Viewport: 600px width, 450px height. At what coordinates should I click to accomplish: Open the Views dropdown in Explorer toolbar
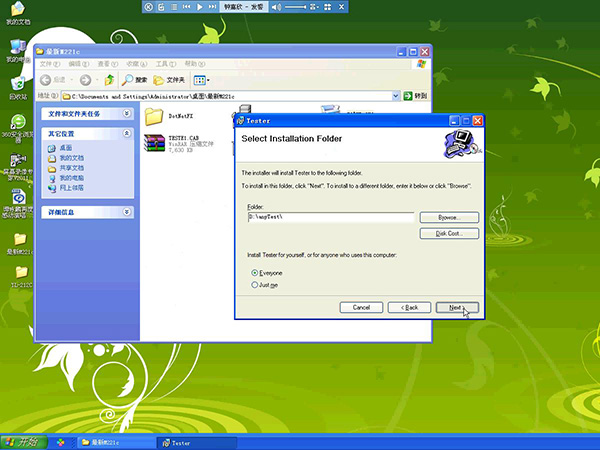[201, 79]
